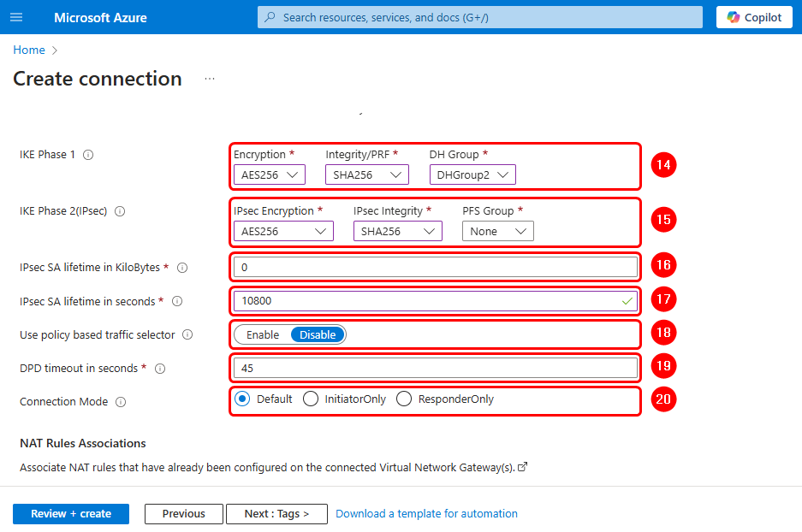Open the DH Group dropdown
The width and height of the screenshot is (802, 532).
pyautogui.click(x=472, y=175)
